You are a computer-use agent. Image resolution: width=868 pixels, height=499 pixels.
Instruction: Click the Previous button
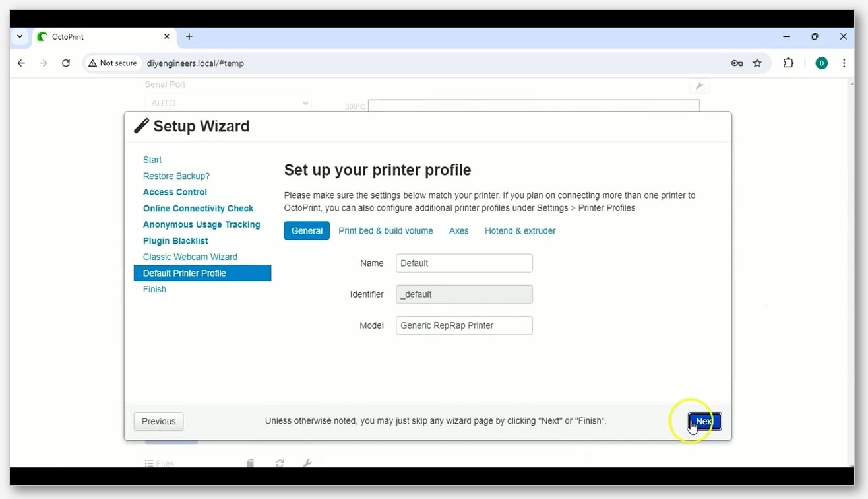tap(158, 421)
